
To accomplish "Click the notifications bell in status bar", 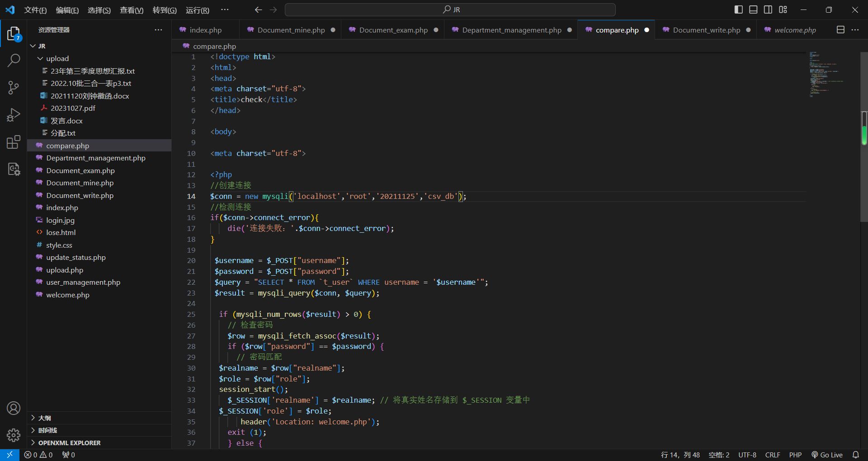I will click(x=855, y=455).
